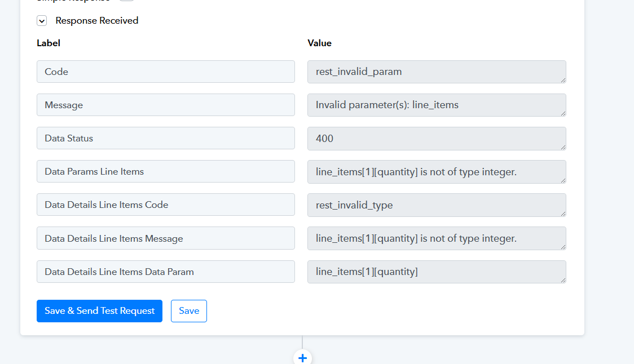634x364 pixels.
Task: Click the 400 status value box
Action: pyautogui.click(x=437, y=139)
